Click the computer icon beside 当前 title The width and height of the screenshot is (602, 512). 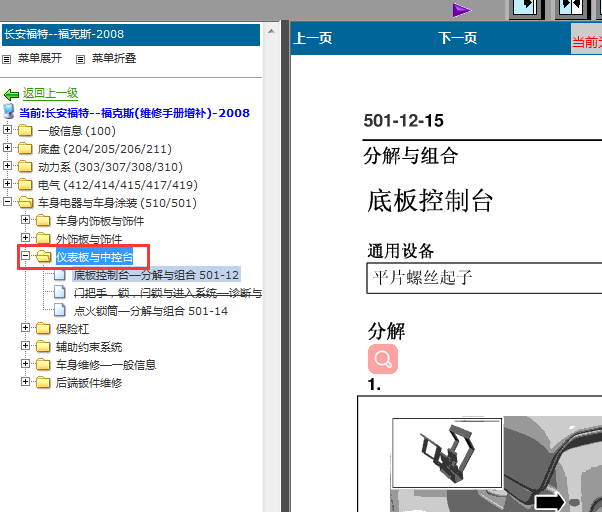[x=9, y=111]
